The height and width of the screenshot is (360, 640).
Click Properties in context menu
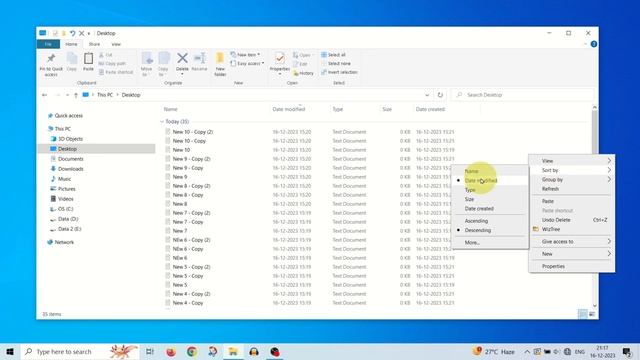point(571,266)
